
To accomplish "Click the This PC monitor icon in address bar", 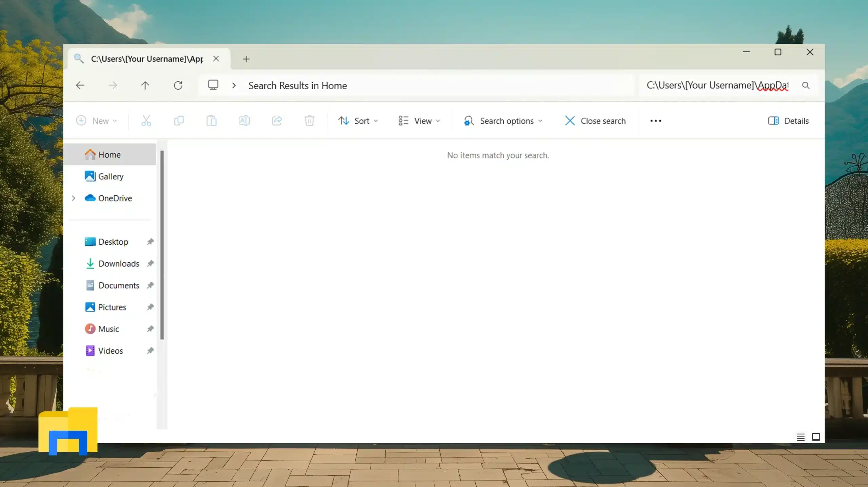I will coord(213,85).
